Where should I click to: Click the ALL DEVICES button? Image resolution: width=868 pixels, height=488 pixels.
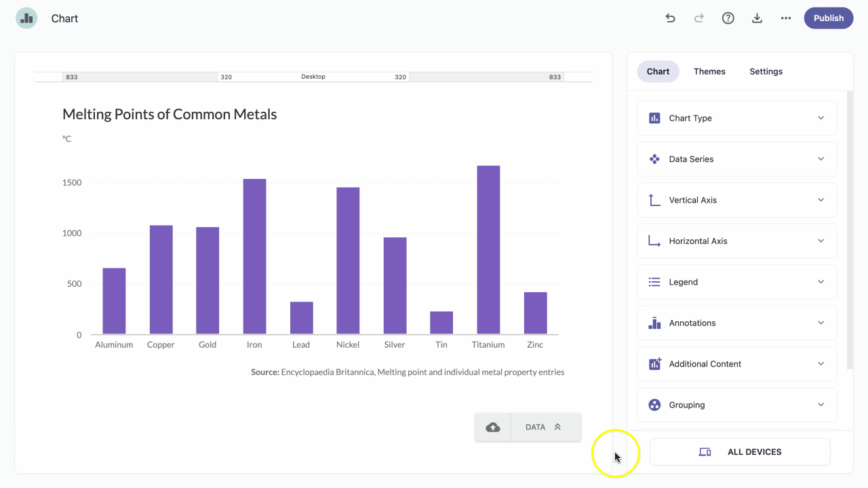740,452
